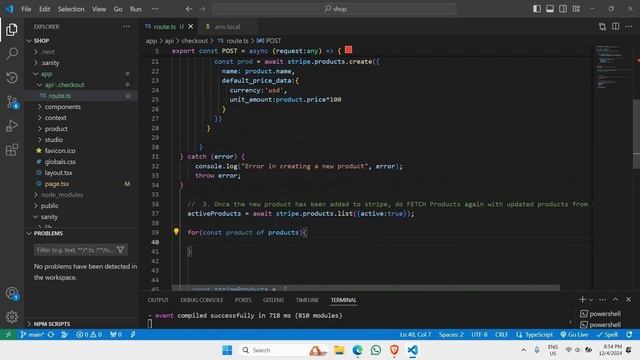Open terminal panel More Actions ellipsis
The height and width of the screenshot is (360, 640).
click(602, 300)
